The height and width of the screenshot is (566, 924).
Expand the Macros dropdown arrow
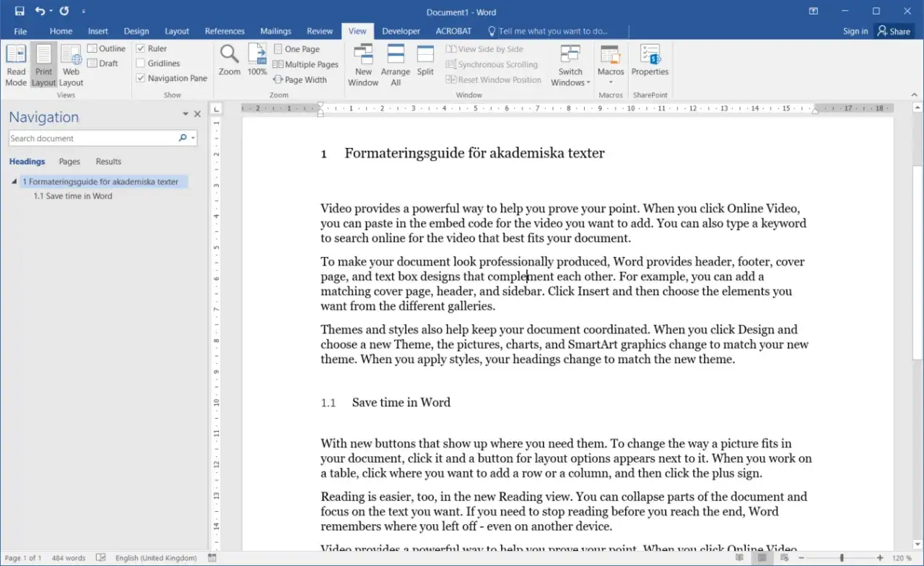click(x=611, y=82)
